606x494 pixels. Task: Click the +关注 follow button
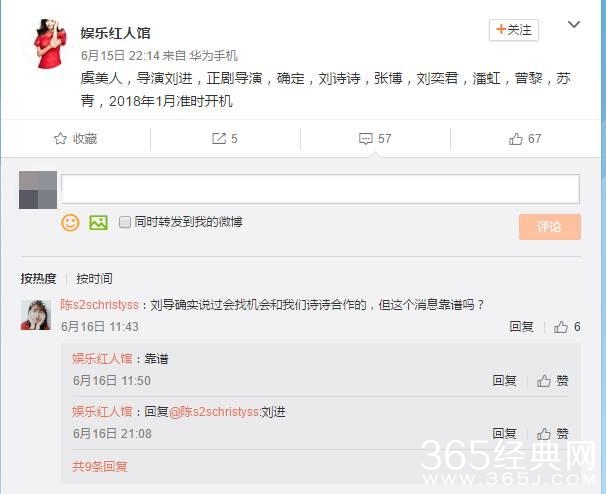pyautogui.click(x=514, y=30)
